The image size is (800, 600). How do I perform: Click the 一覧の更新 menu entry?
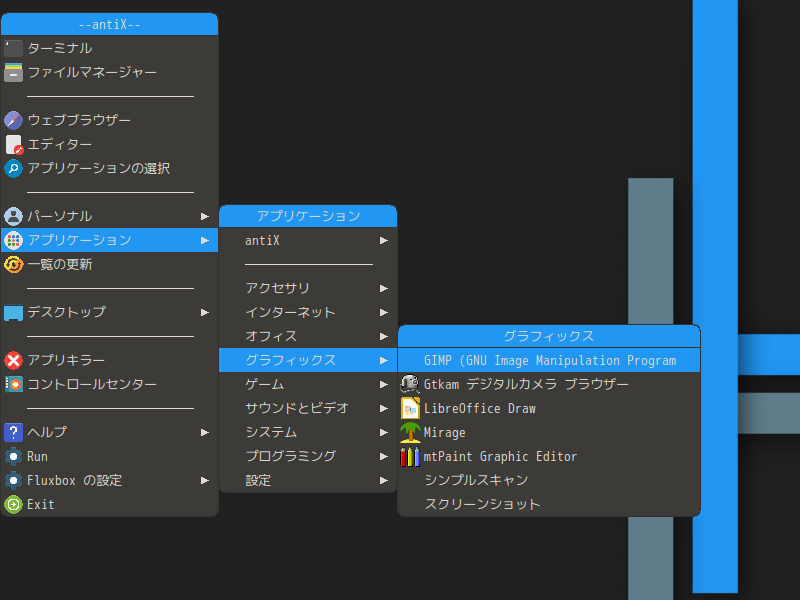coord(109,264)
